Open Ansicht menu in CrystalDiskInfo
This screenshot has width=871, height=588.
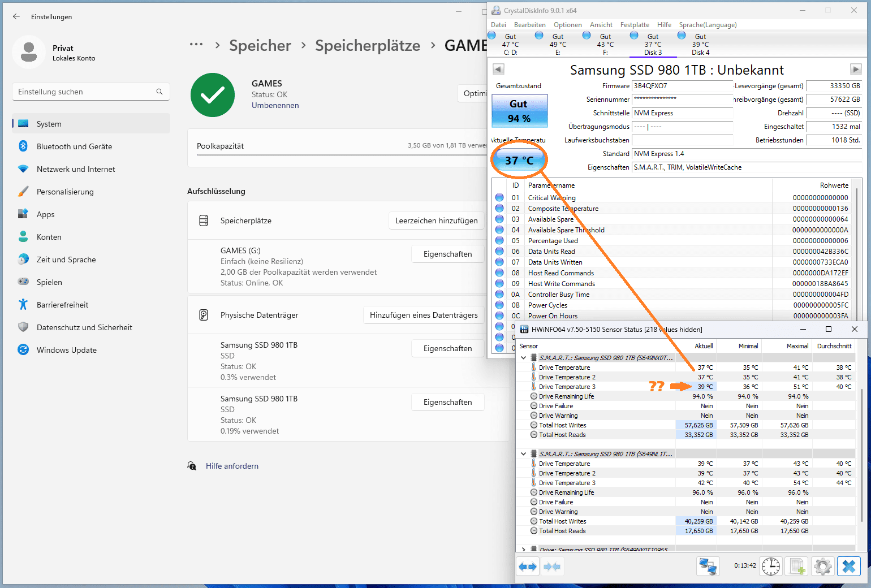coord(601,25)
